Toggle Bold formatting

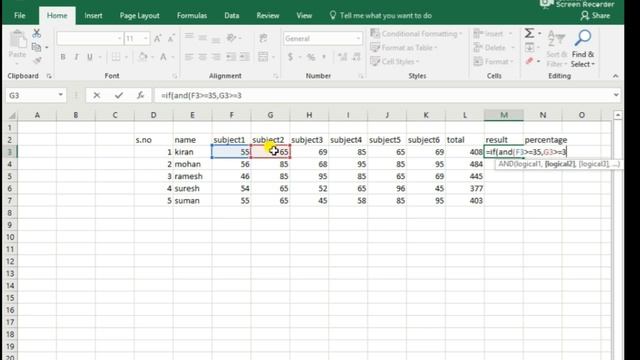[63, 57]
